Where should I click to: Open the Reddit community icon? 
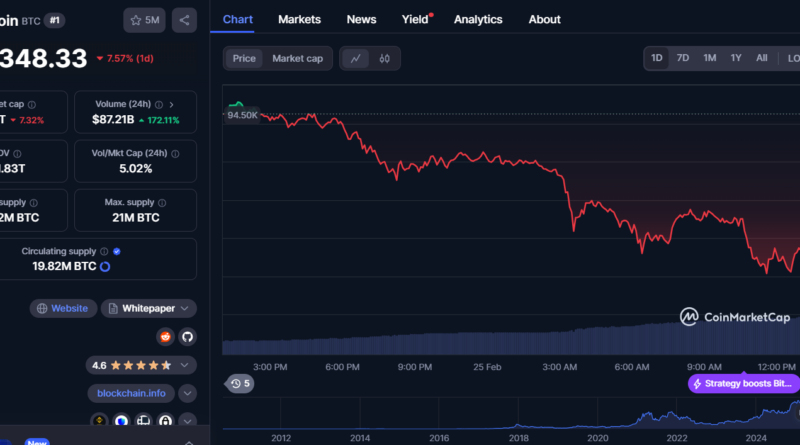165,337
